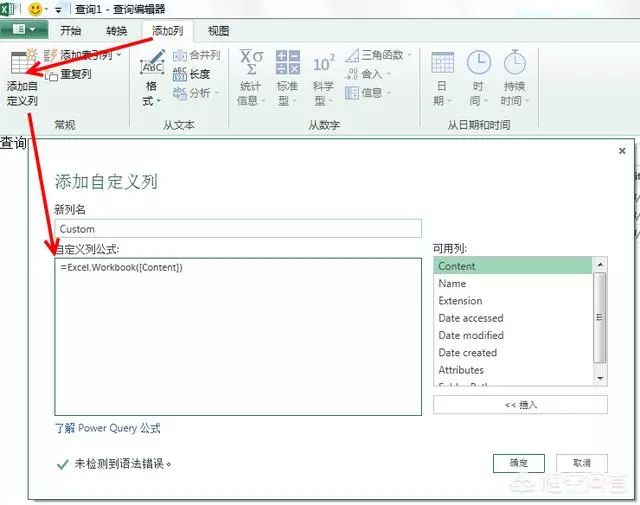Click the available columns scrollbar thumb
This screenshot has width=640, height=505.
[600, 317]
